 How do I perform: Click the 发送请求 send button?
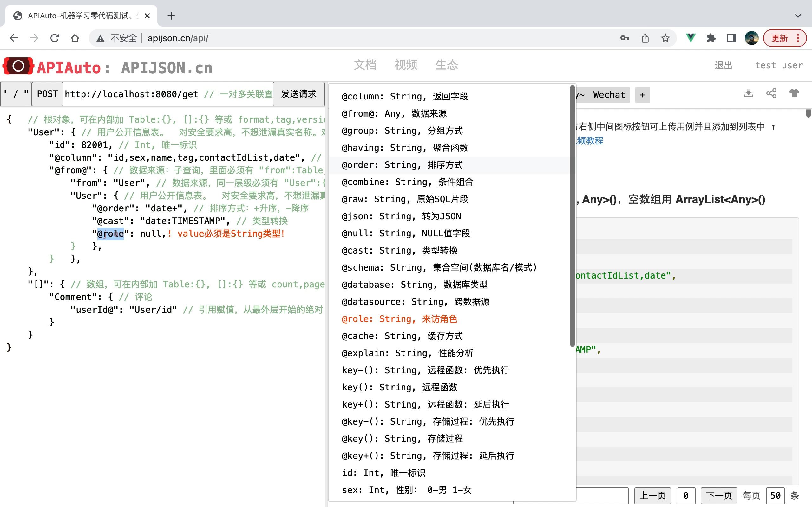(298, 94)
